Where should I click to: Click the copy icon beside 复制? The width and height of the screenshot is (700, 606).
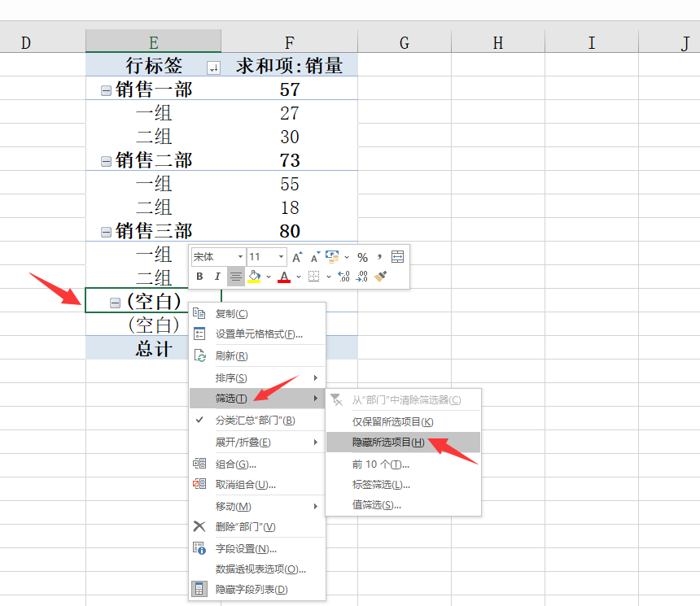click(199, 313)
